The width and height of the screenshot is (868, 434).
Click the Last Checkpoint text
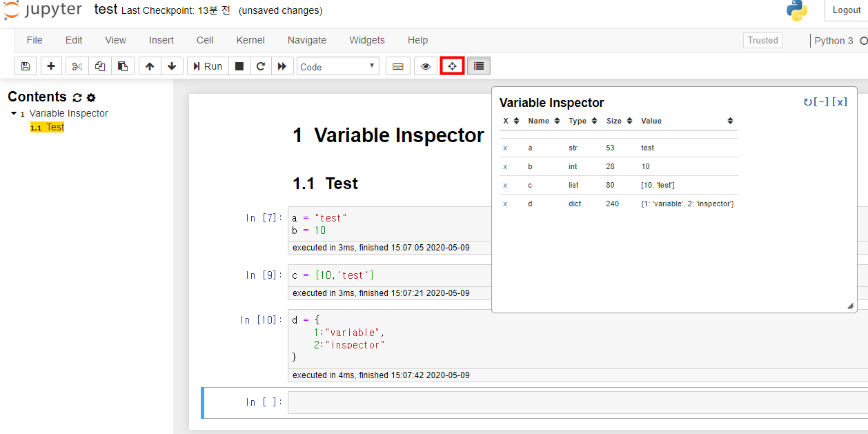coord(176,11)
